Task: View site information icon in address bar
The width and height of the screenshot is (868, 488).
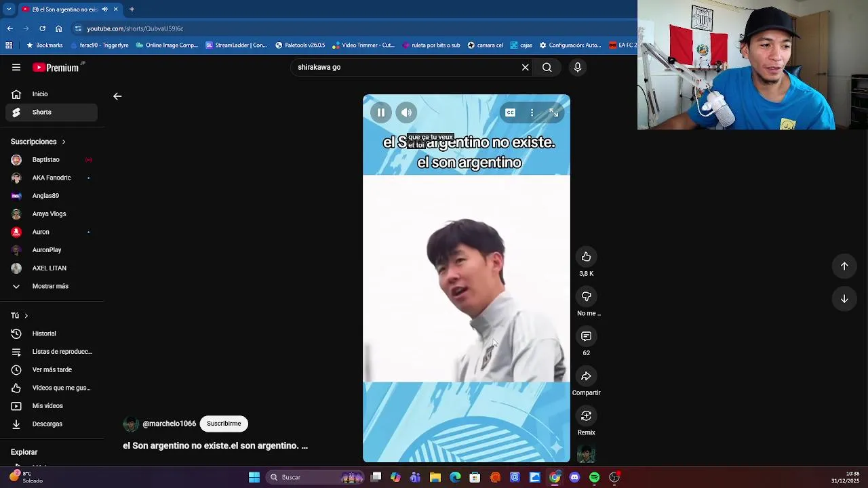Action: [78, 28]
